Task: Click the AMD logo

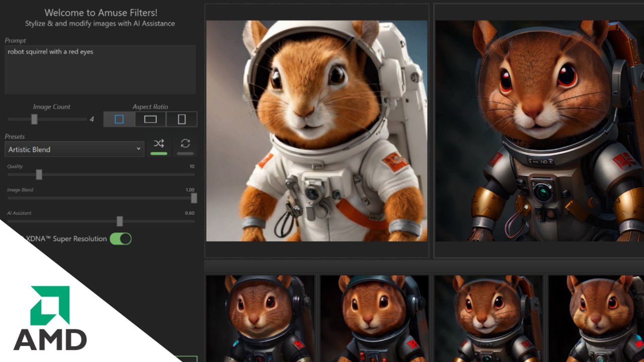Action: 50,318
